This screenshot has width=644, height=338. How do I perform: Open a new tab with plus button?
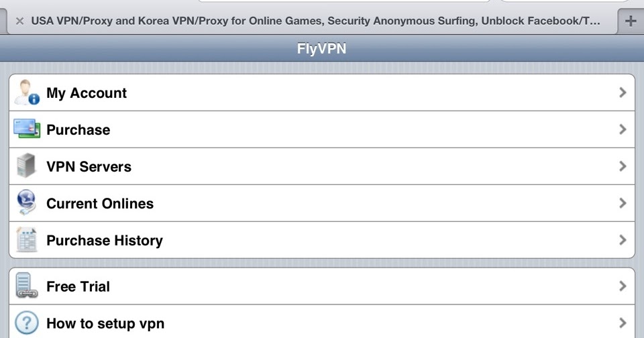[631, 21]
